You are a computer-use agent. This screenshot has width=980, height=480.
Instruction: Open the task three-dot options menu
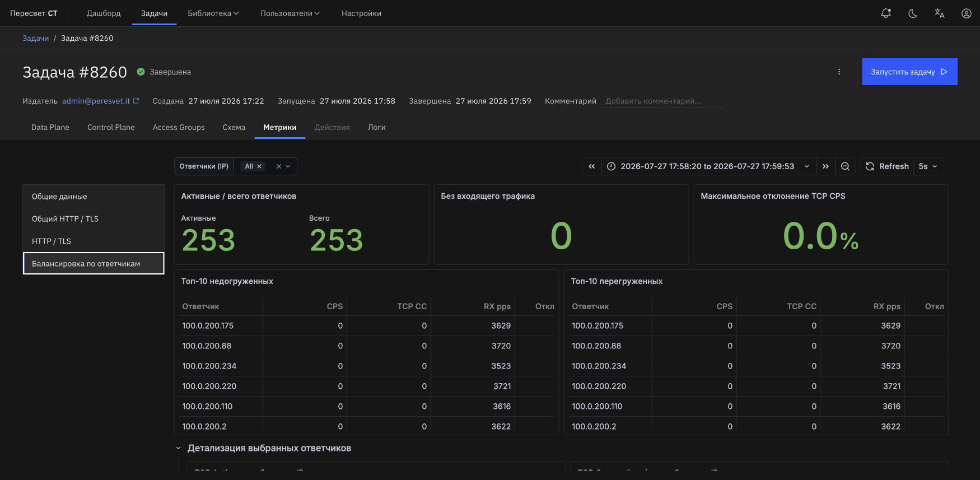pyautogui.click(x=839, y=72)
